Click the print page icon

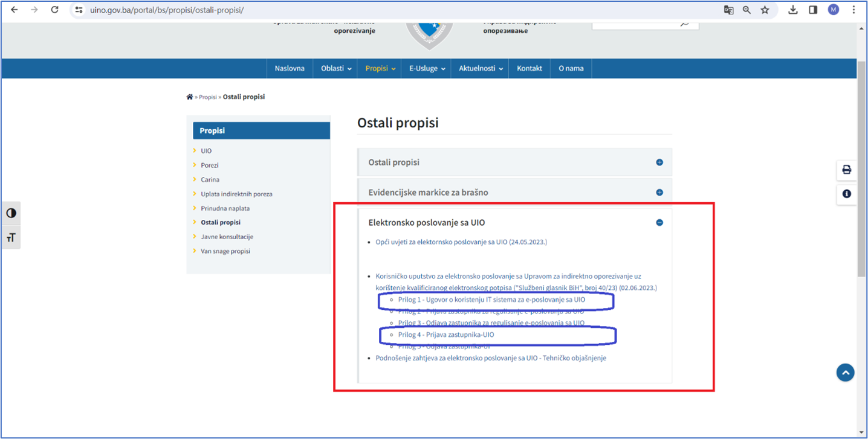point(846,170)
